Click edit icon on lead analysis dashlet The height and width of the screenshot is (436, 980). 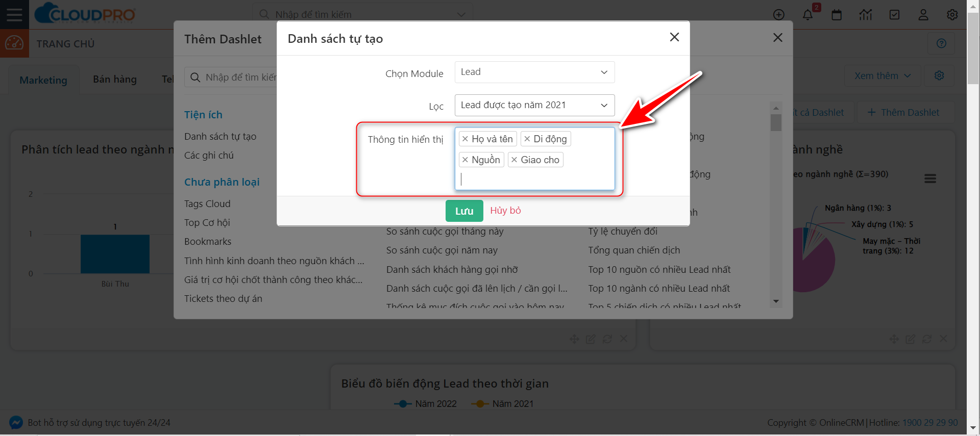click(x=591, y=339)
